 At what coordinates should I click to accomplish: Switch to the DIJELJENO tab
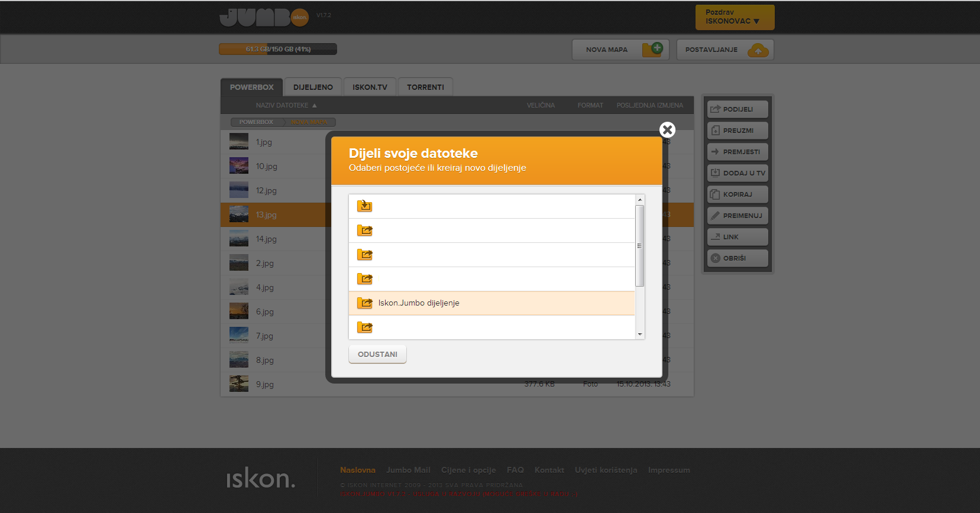click(313, 87)
